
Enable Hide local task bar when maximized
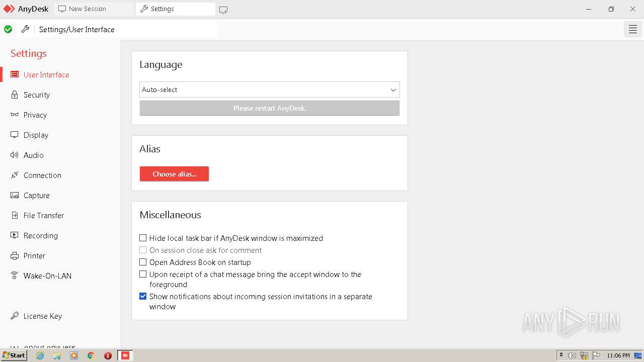[x=143, y=238]
